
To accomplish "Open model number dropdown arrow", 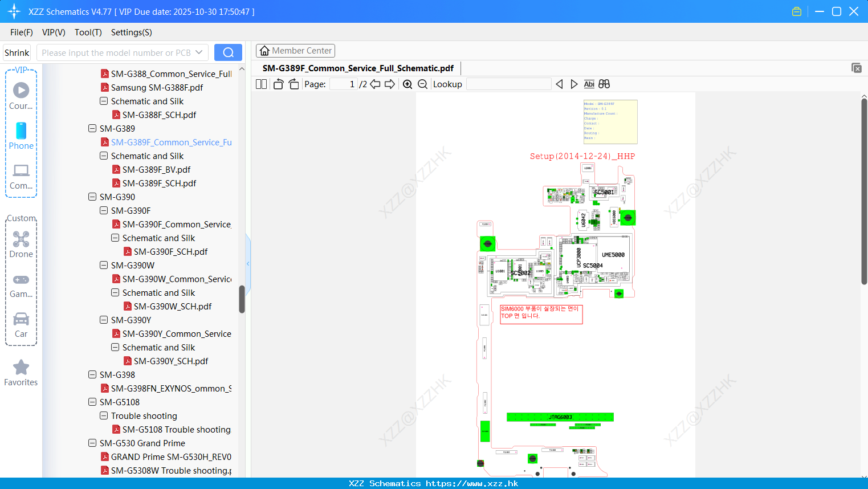I will pos(199,52).
